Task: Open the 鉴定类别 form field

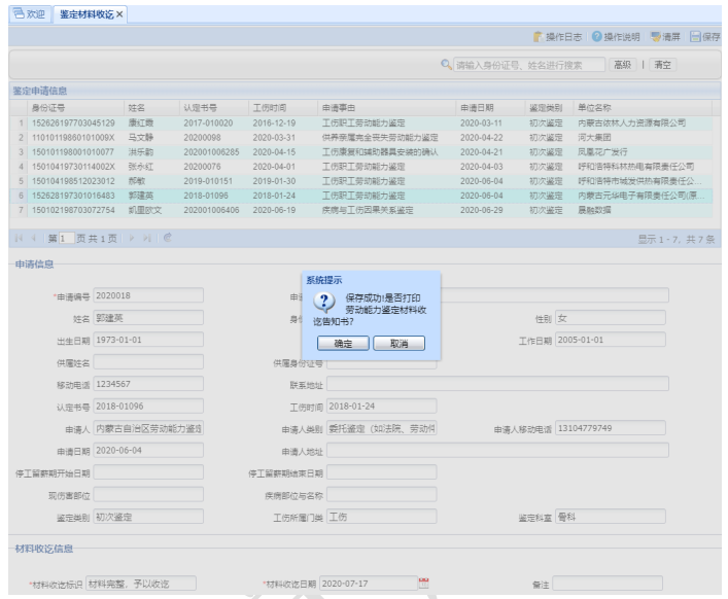Action: pos(149,517)
